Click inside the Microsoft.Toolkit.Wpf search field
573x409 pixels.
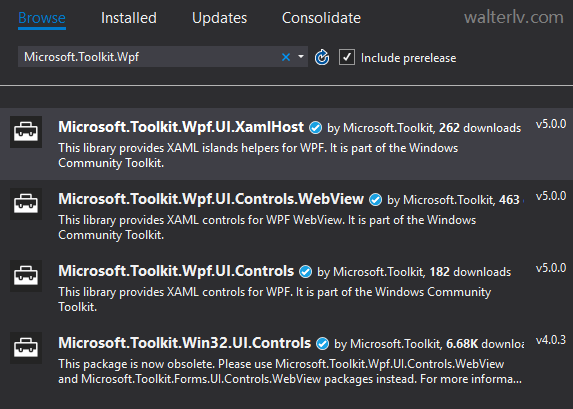[148, 57]
